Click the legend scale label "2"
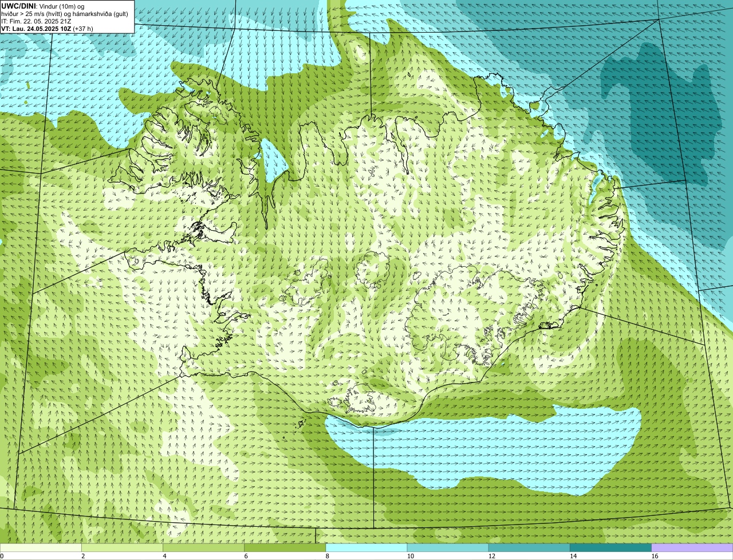 tap(83, 556)
